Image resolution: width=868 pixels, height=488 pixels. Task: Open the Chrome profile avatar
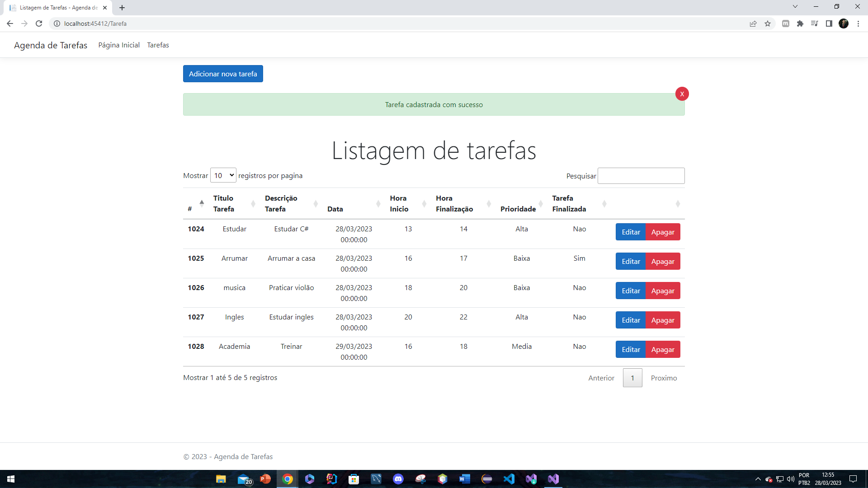pyautogui.click(x=844, y=23)
